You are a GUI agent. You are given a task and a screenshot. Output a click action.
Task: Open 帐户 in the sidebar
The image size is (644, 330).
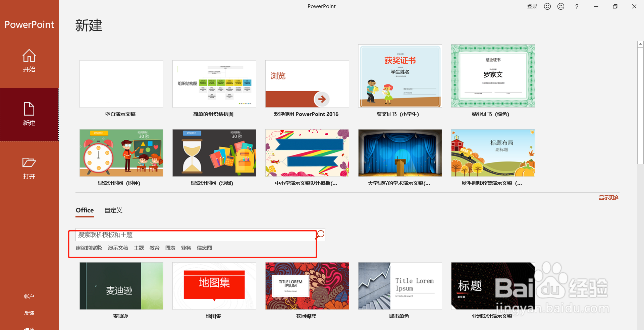pos(29,296)
